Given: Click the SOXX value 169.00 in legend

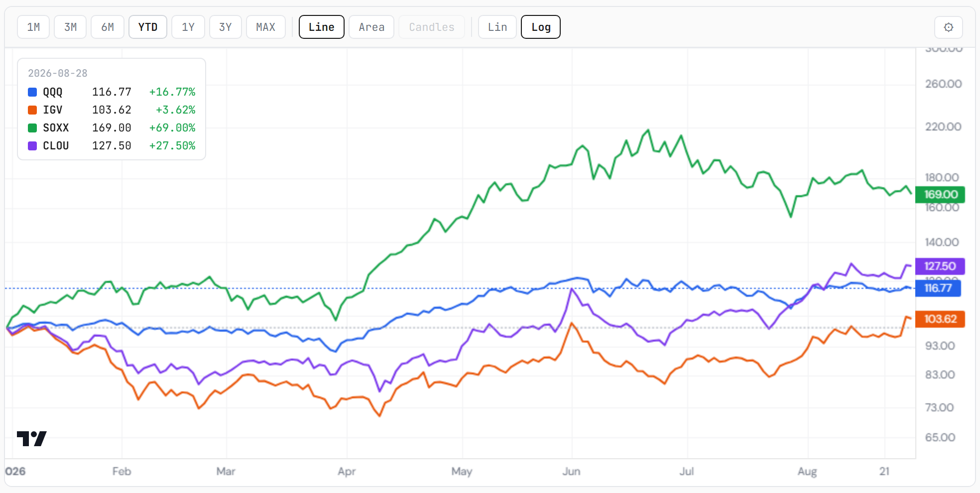Looking at the screenshot, I should click(x=112, y=128).
